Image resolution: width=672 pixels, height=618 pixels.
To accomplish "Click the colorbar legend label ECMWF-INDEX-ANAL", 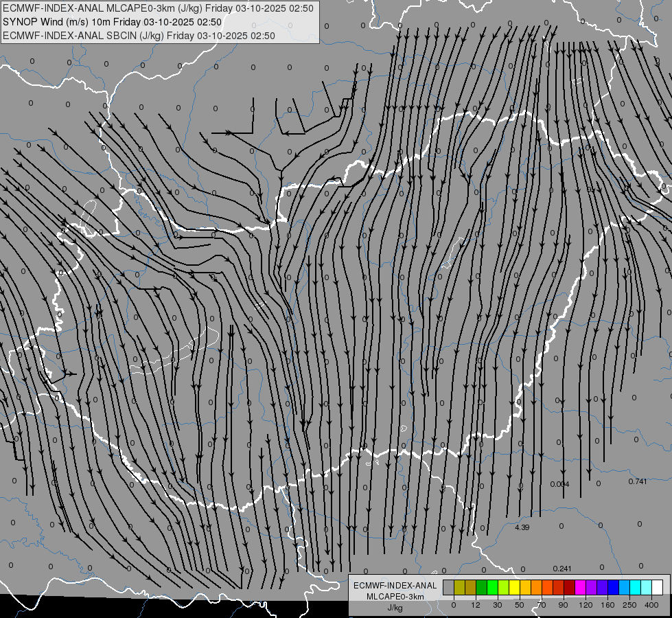I will coord(395,586).
